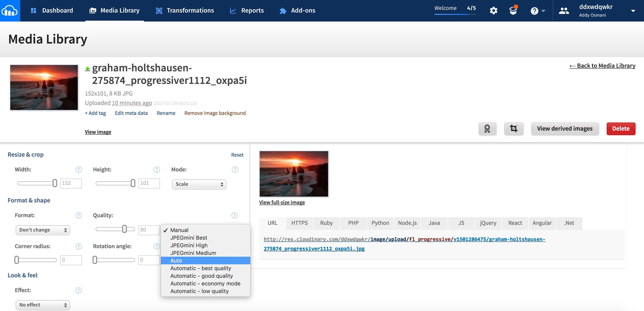This screenshot has height=311, width=644.
Task: Click the Cloudinary cloud logo
Action: point(10,11)
